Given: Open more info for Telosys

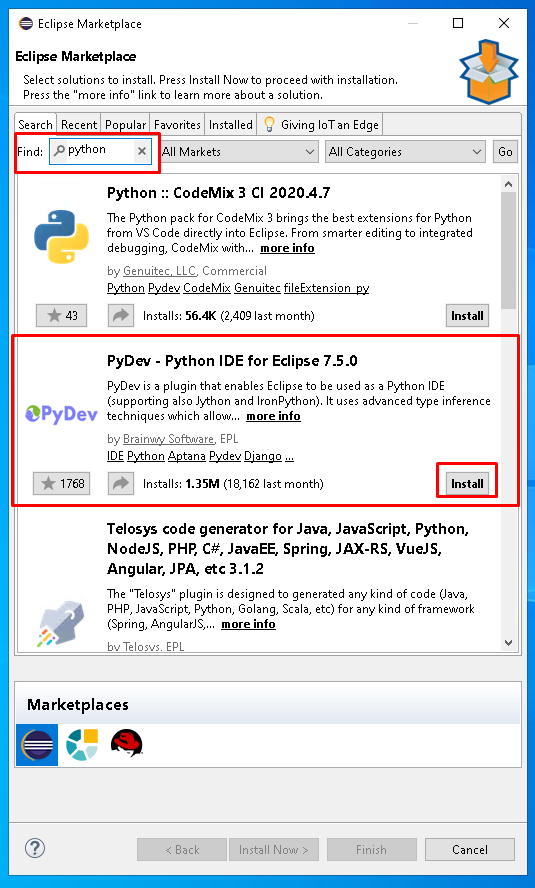Looking at the screenshot, I should pyautogui.click(x=248, y=624).
